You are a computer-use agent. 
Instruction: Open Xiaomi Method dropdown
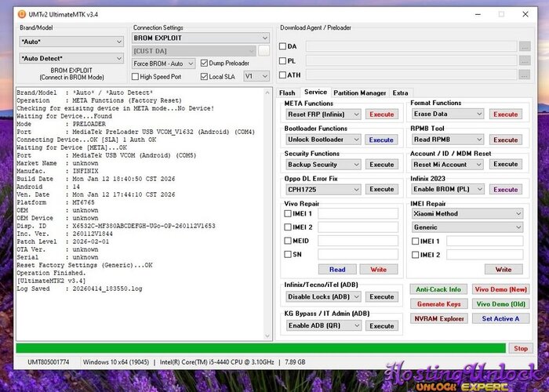(467, 213)
